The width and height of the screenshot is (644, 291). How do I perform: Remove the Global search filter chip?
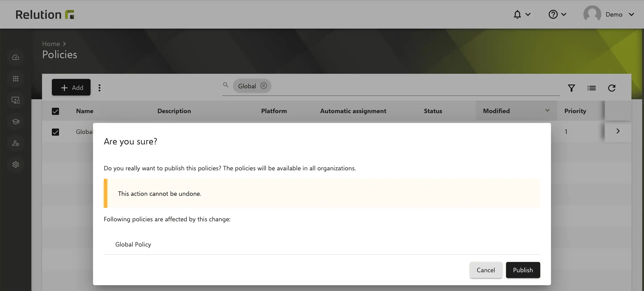click(x=263, y=86)
